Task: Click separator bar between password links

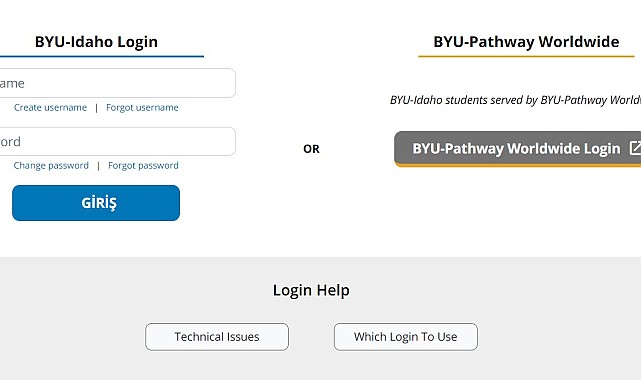Action: click(x=99, y=166)
